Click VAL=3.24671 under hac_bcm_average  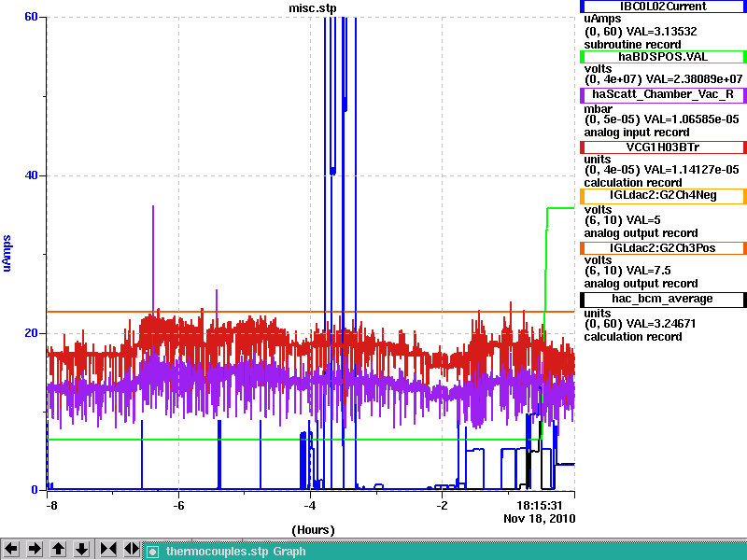661,324
